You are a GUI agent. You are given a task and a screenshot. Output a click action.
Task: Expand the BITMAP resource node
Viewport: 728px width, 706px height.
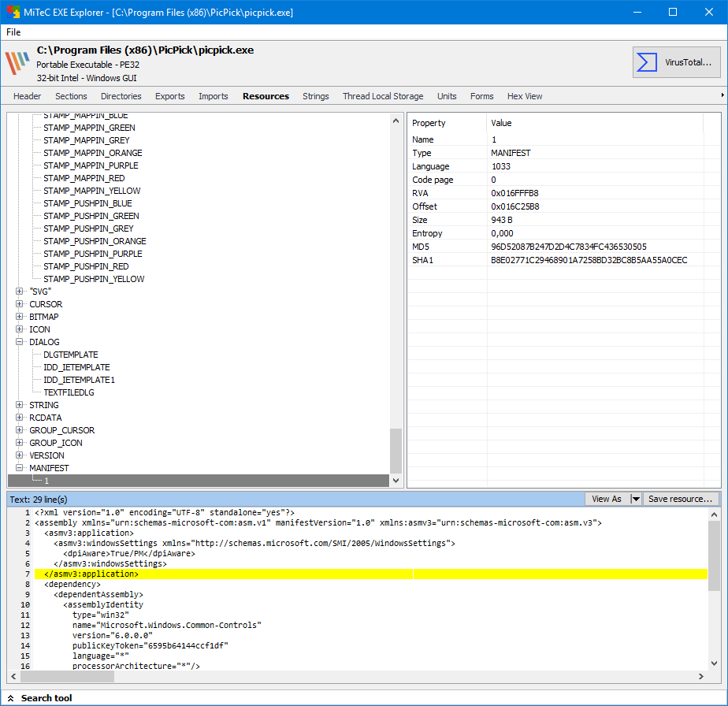pos(20,316)
